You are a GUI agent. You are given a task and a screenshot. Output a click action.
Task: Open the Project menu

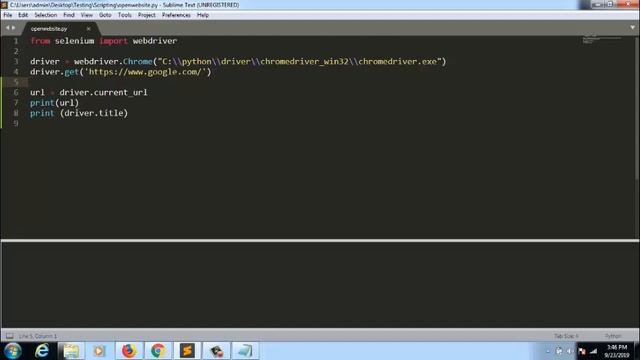point(147,15)
